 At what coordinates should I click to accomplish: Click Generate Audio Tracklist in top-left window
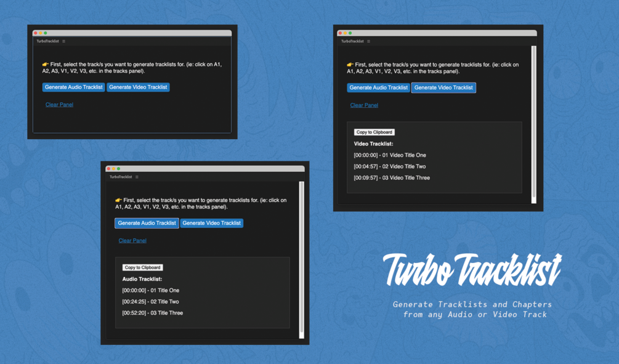pos(73,87)
